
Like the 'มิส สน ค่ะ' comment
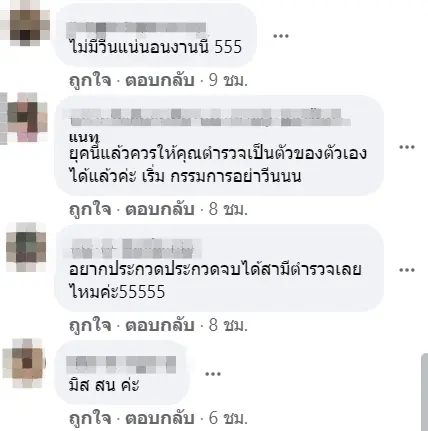click(x=90, y=418)
